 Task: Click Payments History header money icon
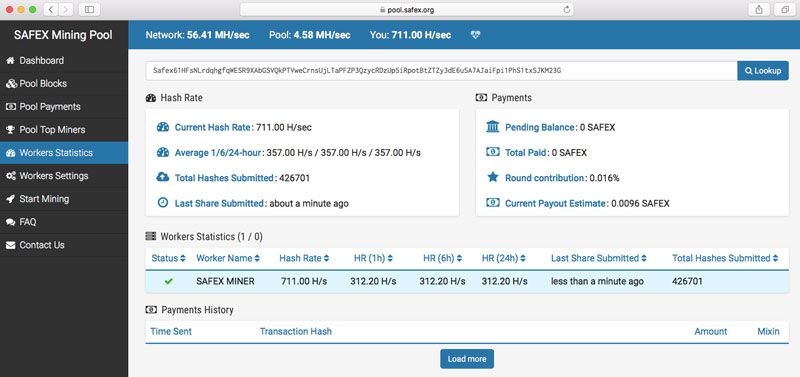click(151, 310)
